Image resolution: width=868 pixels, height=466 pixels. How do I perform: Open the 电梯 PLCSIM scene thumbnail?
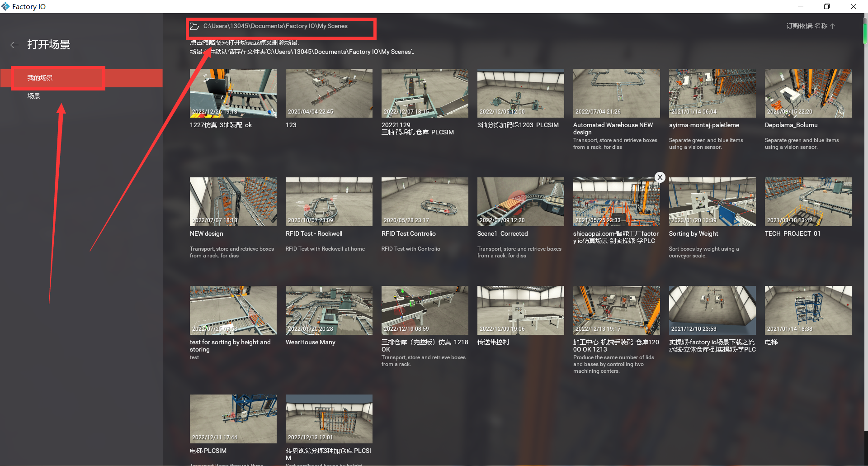(x=233, y=418)
